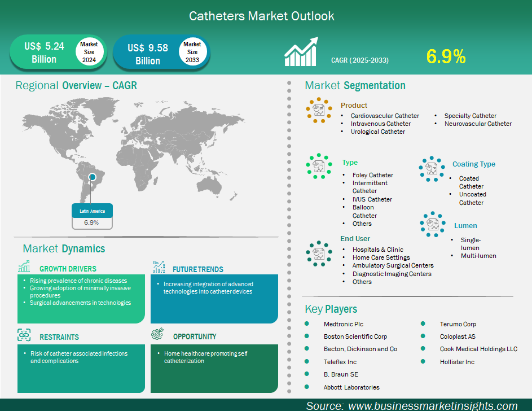The height and width of the screenshot is (411, 532).
Task: Click the Type segmentation icon
Action: coord(319,167)
